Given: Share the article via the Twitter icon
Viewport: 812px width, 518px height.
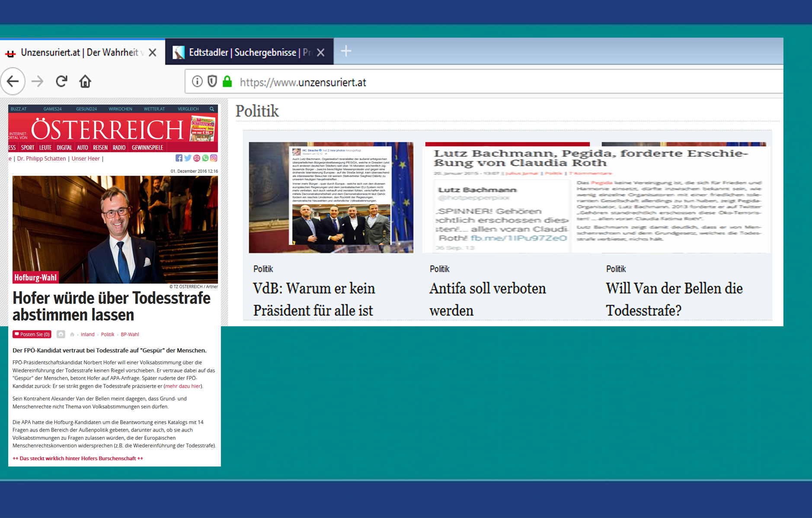Looking at the screenshot, I should pyautogui.click(x=188, y=158).
